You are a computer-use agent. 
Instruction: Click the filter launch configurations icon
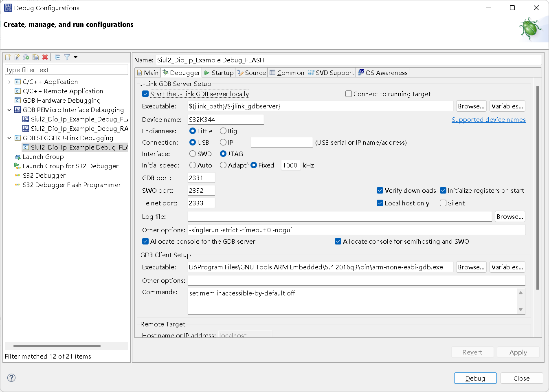pos(67,57)
